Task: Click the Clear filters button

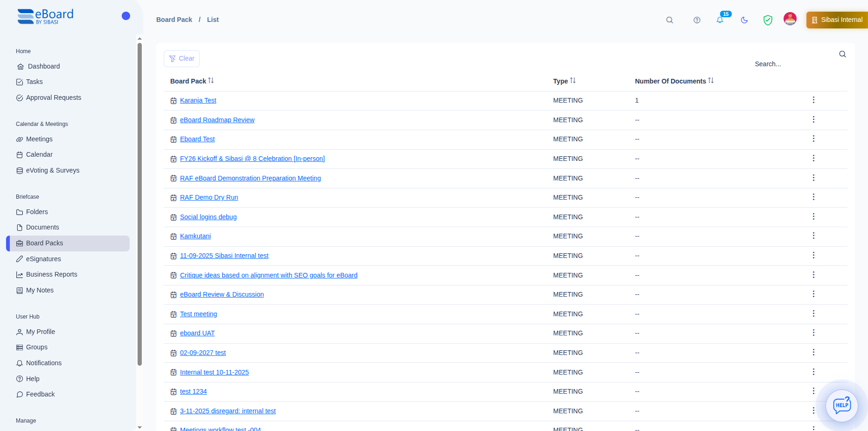Action: pyautogui.click(x=181, y=59)
